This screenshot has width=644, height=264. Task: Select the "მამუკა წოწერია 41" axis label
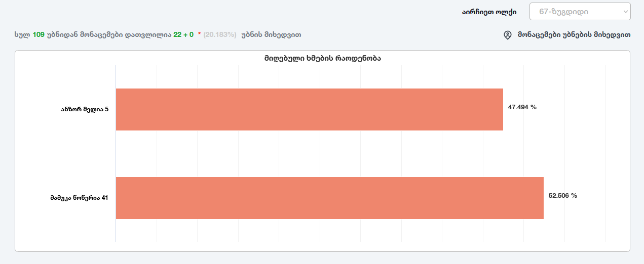pos(79,198)
